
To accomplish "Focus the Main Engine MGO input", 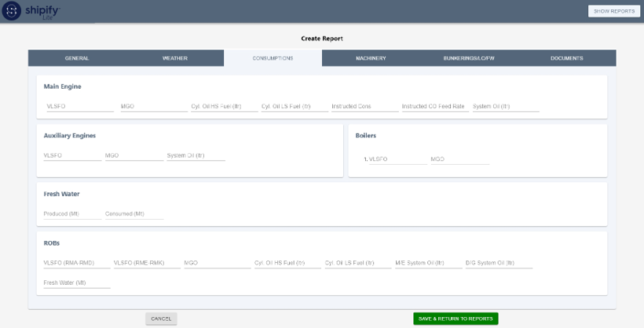I will click(154, 106).
